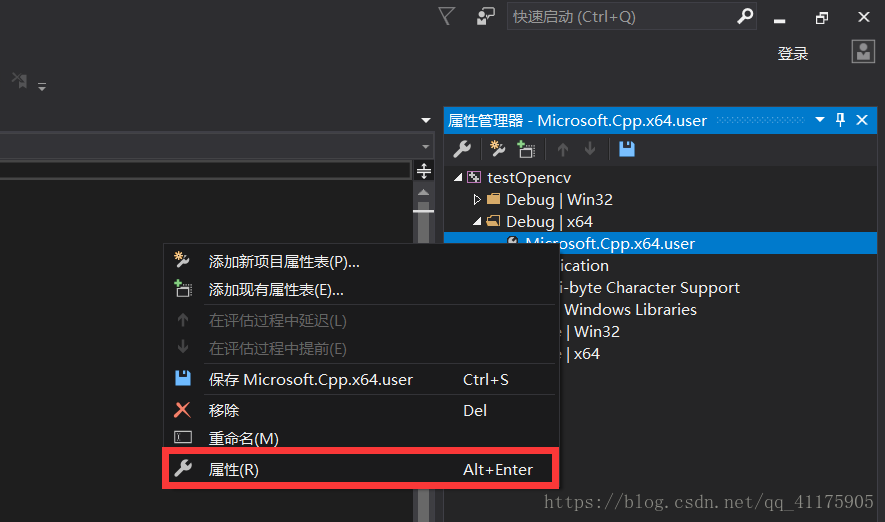Open Property Manager window position dropdown
The image size is (885, 522).
click(x=820, y=120)
